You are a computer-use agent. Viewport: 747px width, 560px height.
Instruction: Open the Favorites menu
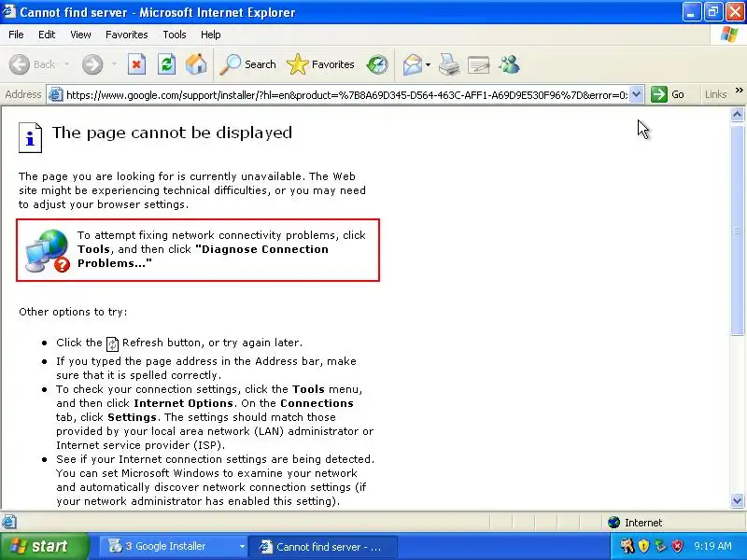tap(127, 35)
